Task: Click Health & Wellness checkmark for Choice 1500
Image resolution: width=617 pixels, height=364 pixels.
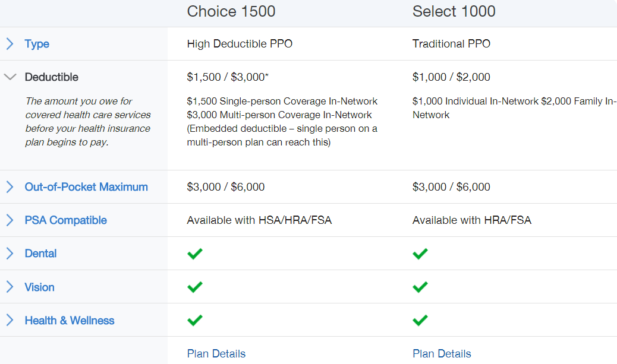Action: click(194, 321)
